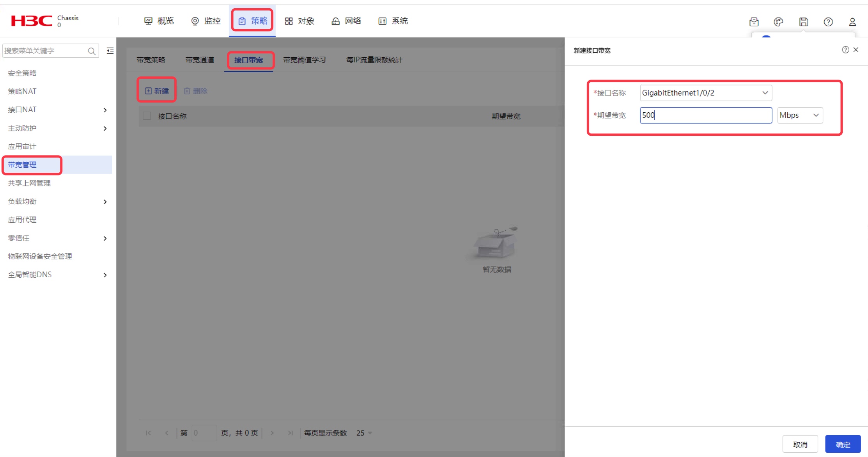The image size is (868, 457).
Task: Click the 删除 delete button
Action: (x=196, y=91)
